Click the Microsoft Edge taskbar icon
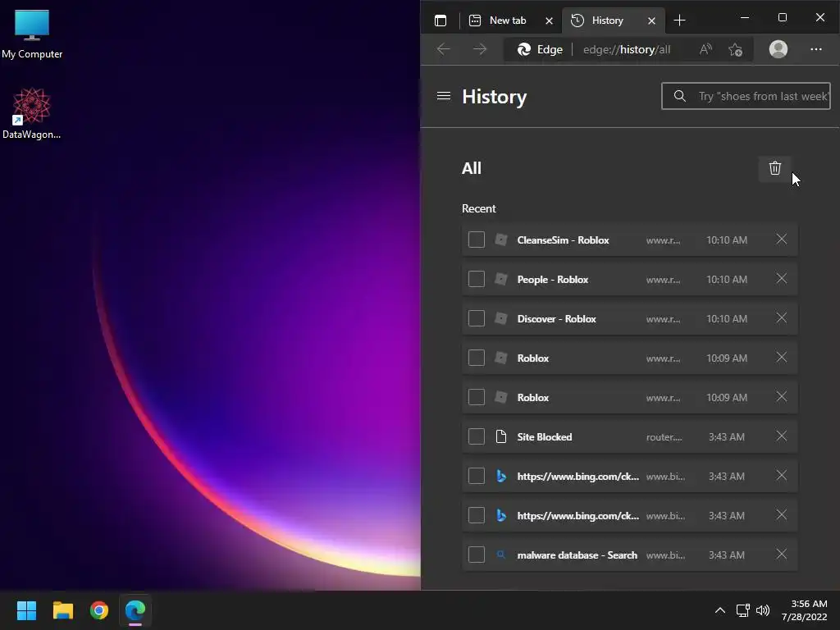 pyautogui.click(x=135, y=610)
